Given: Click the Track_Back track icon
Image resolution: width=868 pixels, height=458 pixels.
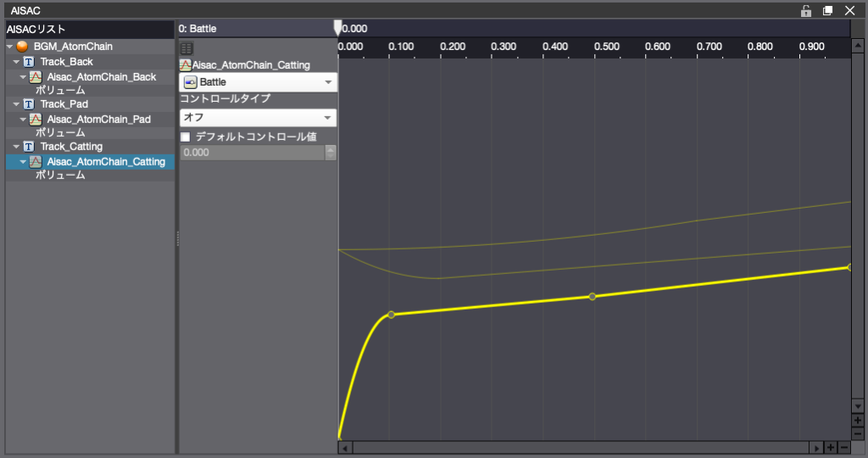Looking at the screenshot, I should (x=29, y=62).
